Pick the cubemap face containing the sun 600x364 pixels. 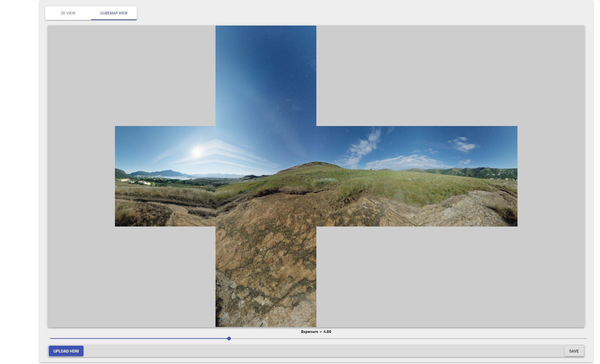pos(165,176)
